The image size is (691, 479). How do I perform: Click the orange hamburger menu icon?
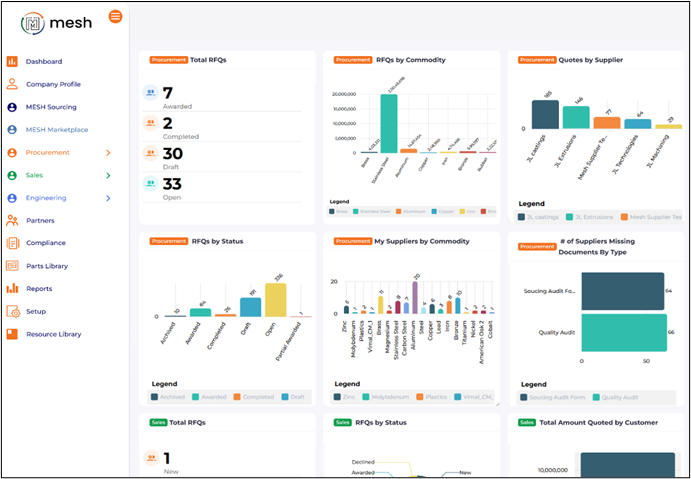116,16
